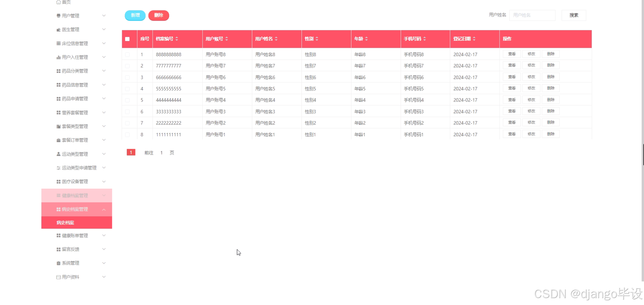Image resolution: width=644 pixels, height=305 pixels.
Task: Click 修改 for 用户姓名4 row
Action: point(531,100)
